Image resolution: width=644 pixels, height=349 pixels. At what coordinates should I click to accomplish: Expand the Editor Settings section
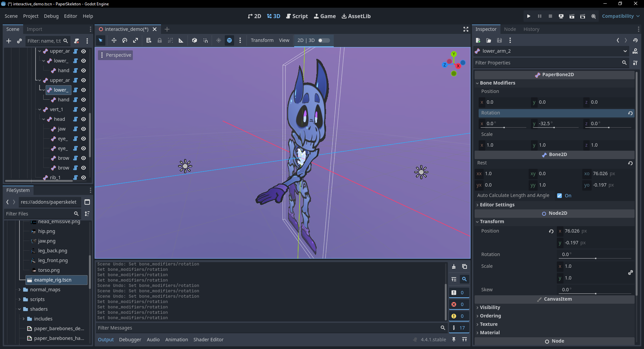(x=497, y=205)
